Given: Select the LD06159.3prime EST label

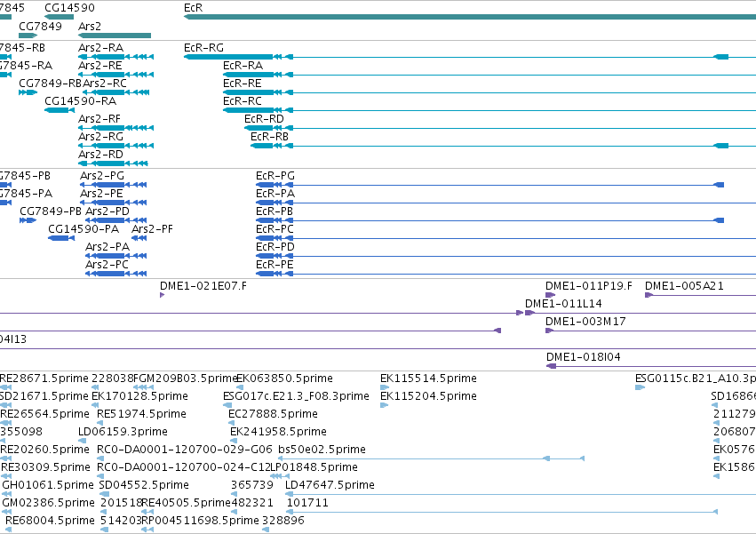Looking at the screenshot, I should tap(123, 433).
